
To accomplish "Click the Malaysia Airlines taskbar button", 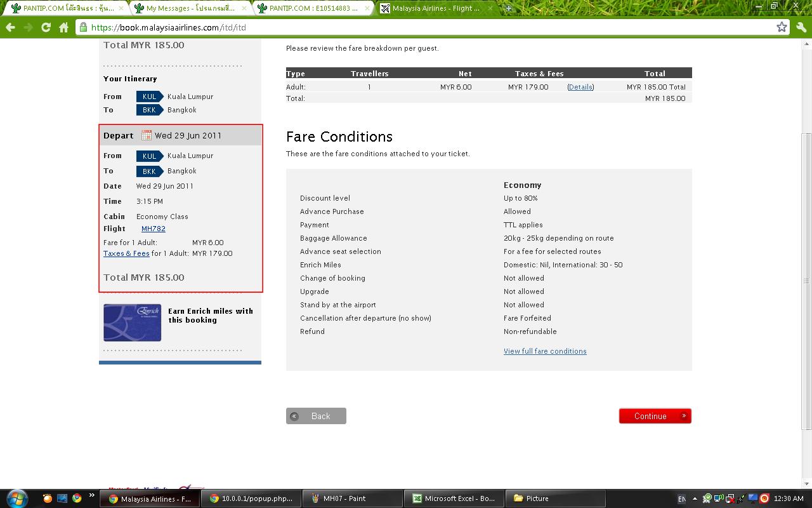I will [150, 498].
